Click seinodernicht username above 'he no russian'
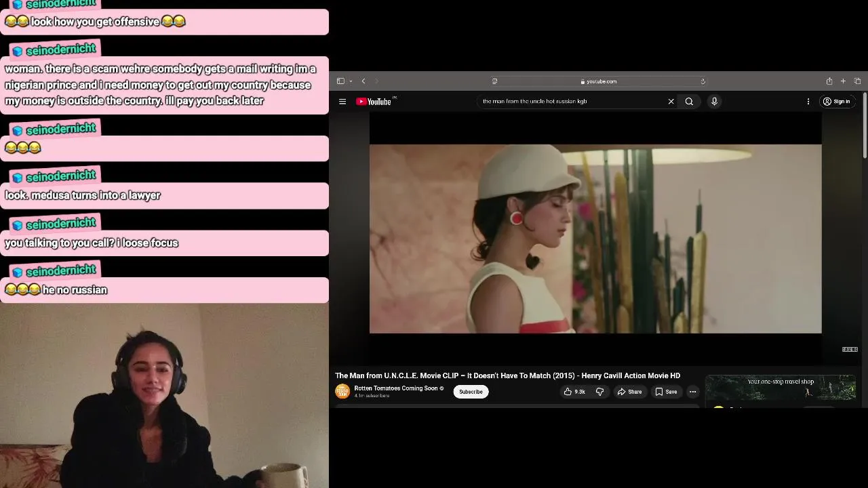 [x=61, y=272]
